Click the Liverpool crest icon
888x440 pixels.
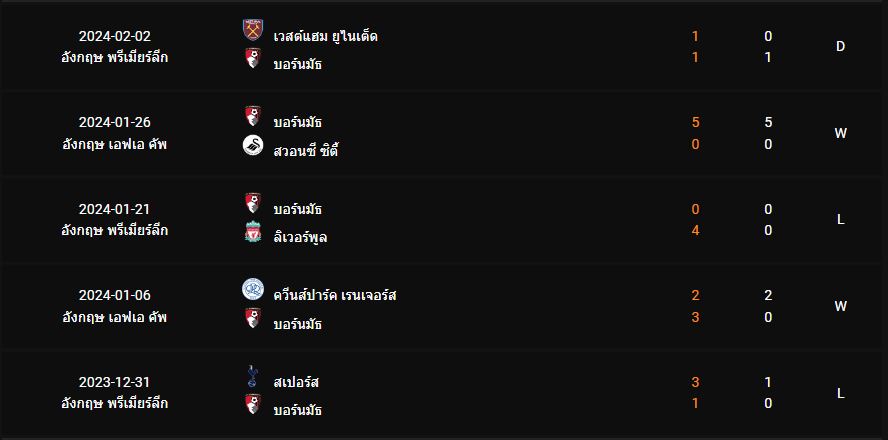(x=253, y=232)
